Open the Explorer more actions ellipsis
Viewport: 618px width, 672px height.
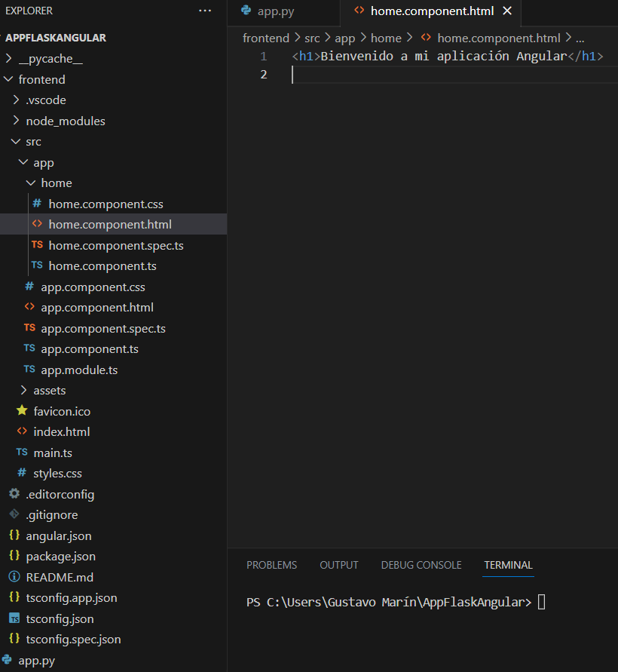pyautogui.click(x=205, y=11)
